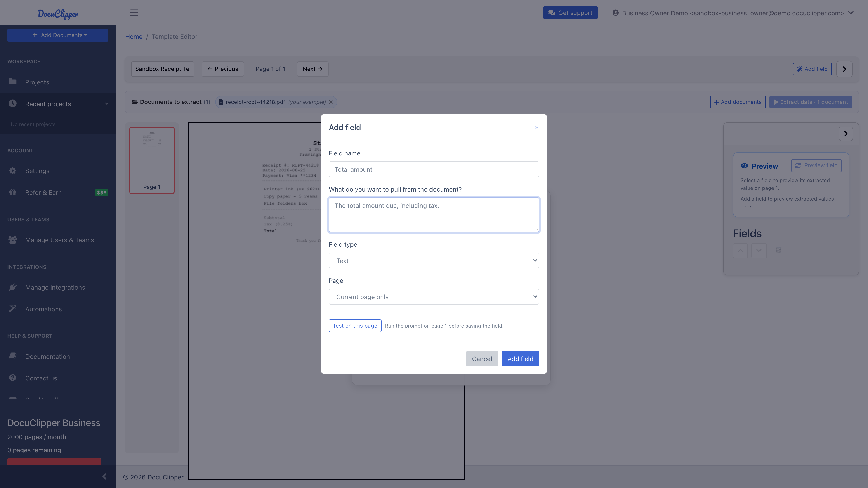This screenshot has width=868, height=488.
Task: Click the $$$ badge
Action: [x=101, y=193]
